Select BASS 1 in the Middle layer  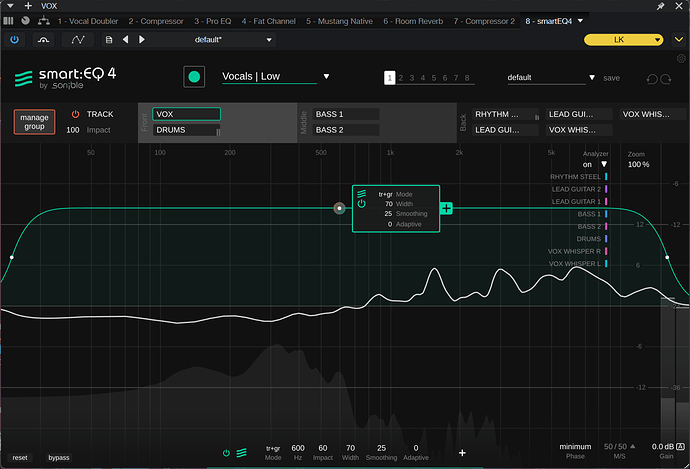346,114
